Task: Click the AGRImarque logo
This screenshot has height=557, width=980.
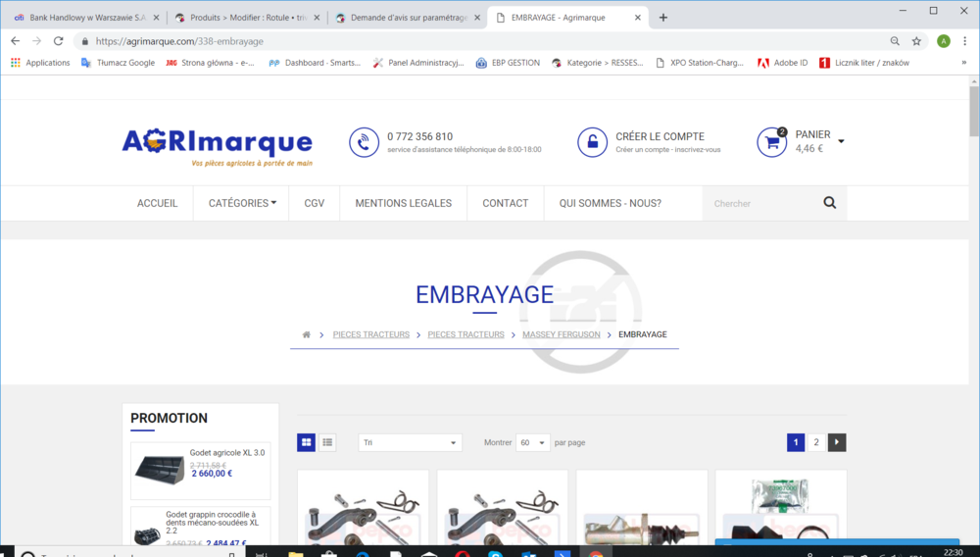Action: tap(218, 147)
